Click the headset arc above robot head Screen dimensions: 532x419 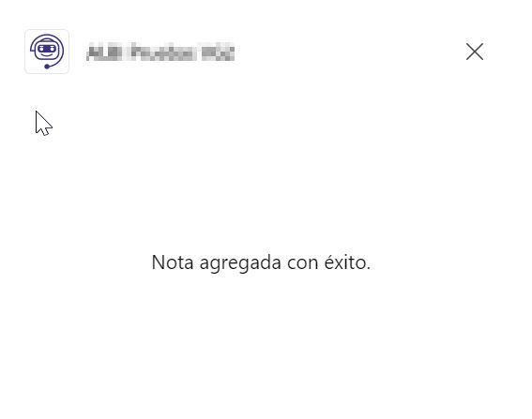(47, 36)
